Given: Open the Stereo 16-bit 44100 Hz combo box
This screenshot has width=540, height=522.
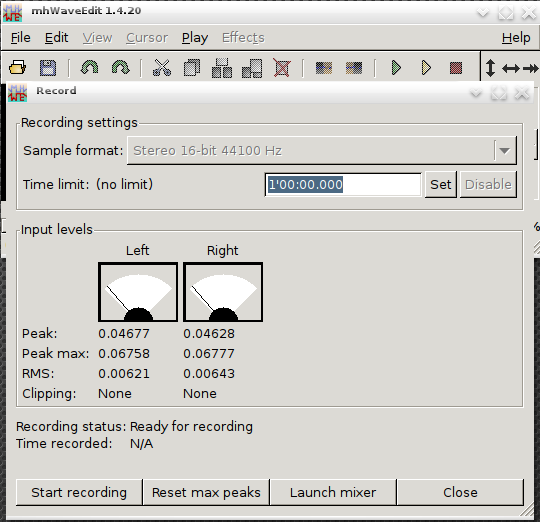Looking at the screenshot, I should [x=322, y=150].
